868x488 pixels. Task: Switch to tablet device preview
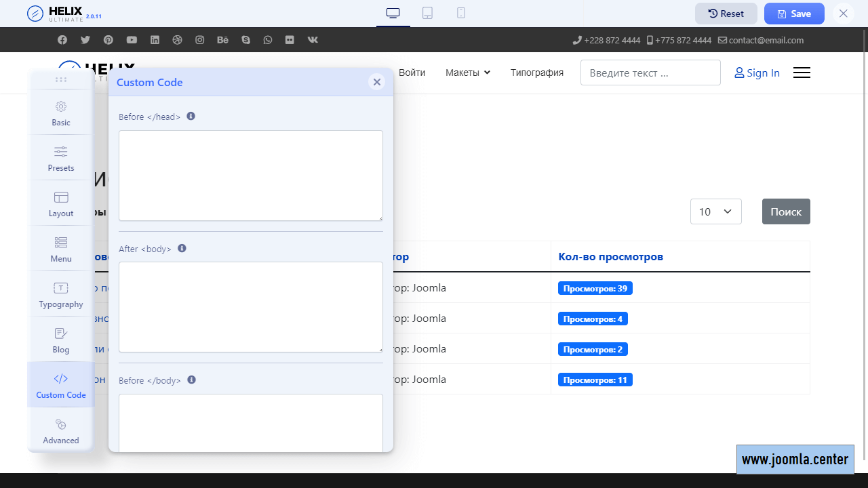427,13
